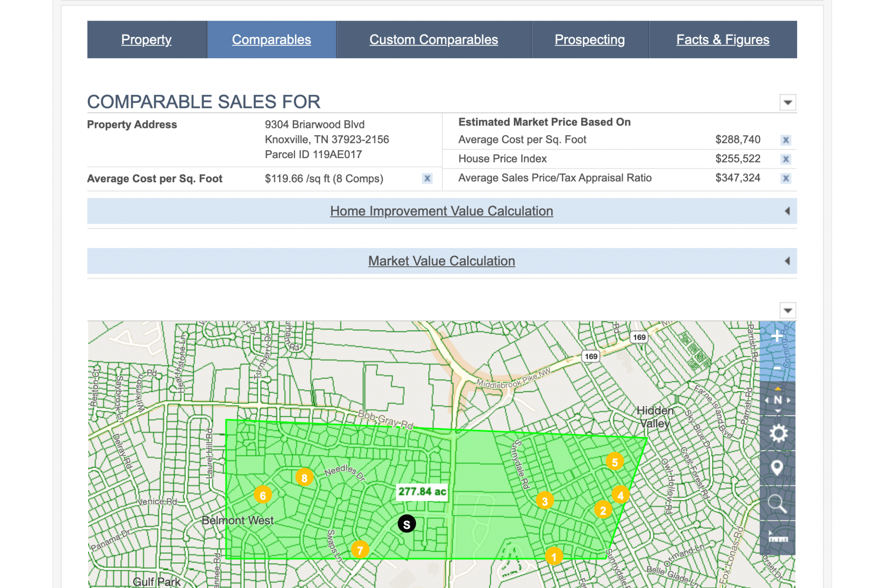This screenshot has height=588, width=882.
Task: Collapse the Comparable Sales For section
Action: pos(788,103)
